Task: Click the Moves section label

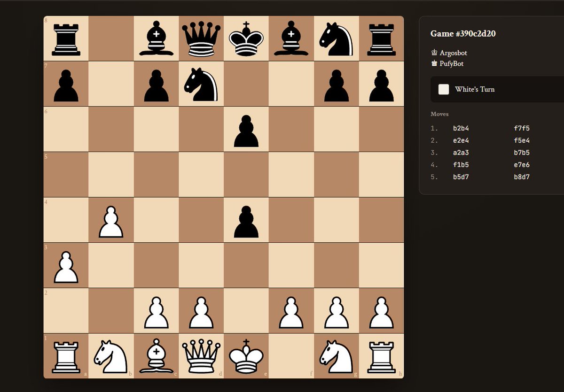Action: (x=439, y=114)
